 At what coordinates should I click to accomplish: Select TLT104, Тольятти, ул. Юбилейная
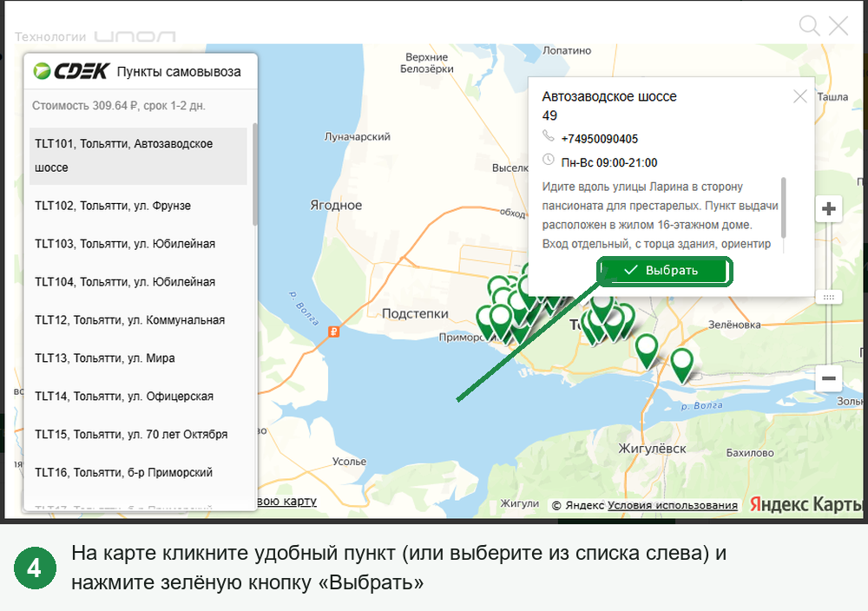[138, 282]
